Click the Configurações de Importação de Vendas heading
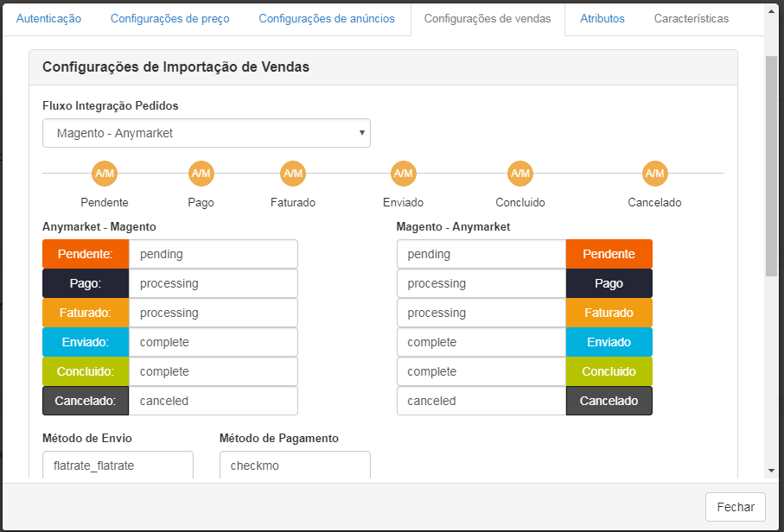 pos(176,67)
